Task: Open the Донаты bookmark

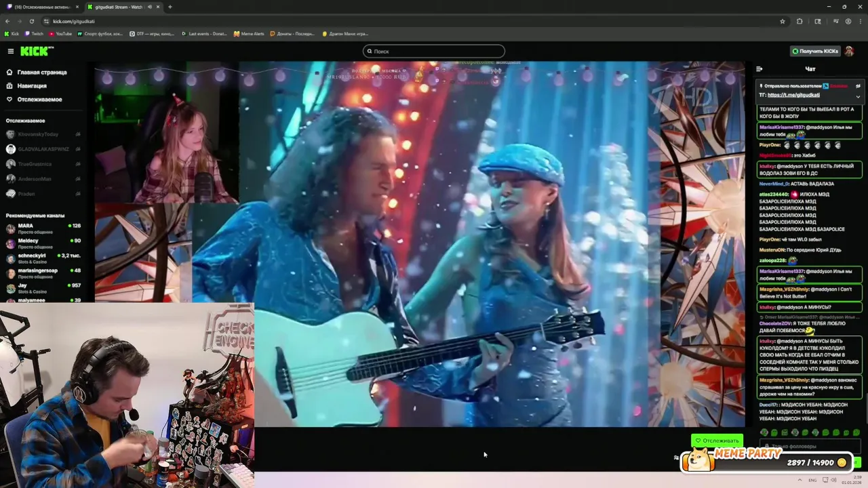Action: (x=291, y=33)
